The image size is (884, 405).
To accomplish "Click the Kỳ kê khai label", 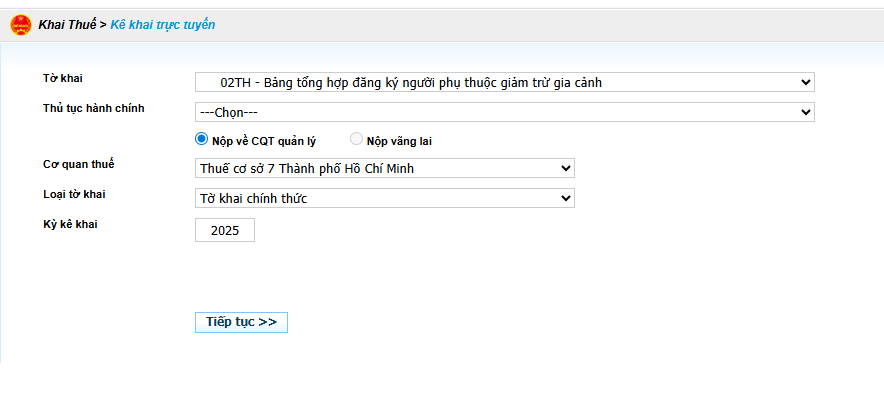I will pos(63,224).
